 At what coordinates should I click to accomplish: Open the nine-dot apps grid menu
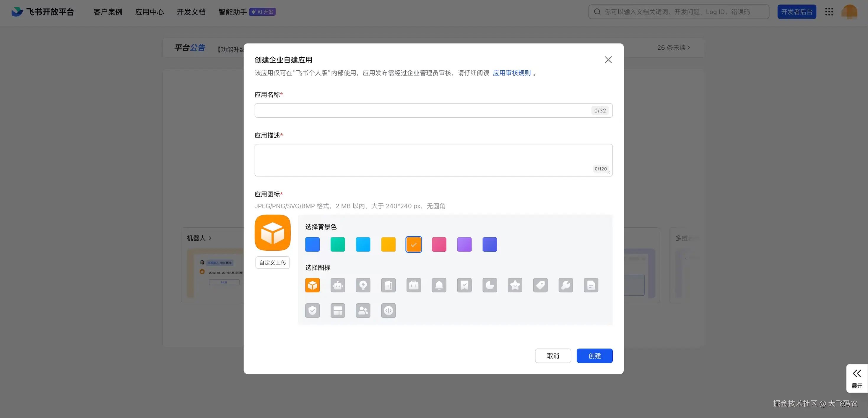(829, 12)
